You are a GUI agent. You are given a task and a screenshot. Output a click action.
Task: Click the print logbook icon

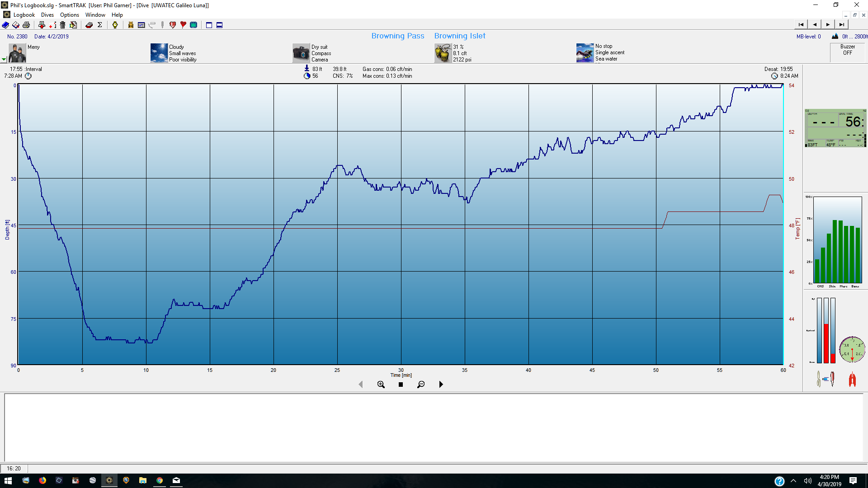[x=26, y=25]
